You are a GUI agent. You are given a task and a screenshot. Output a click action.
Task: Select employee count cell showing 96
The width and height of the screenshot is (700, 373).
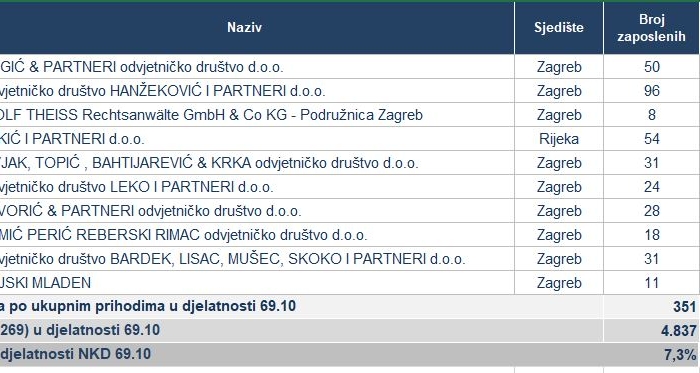point(651,91)
